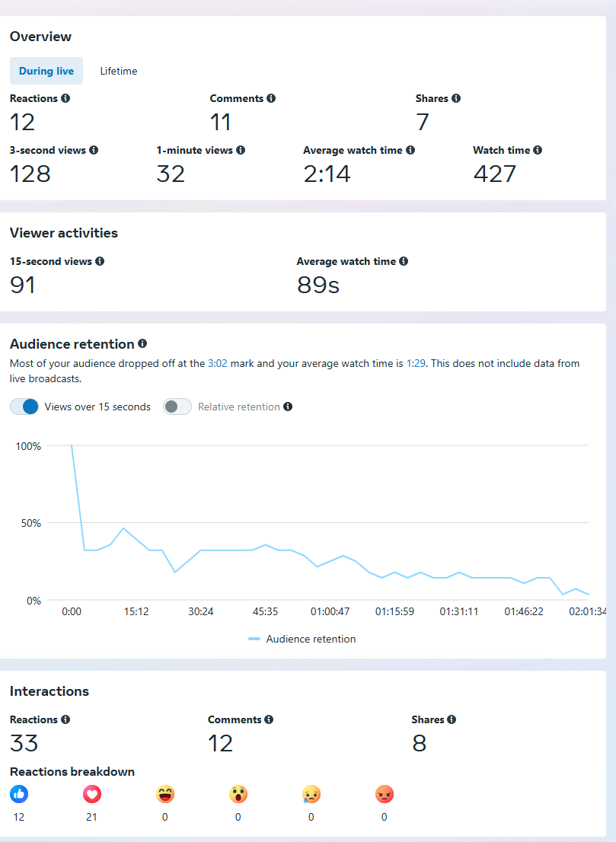This screenshot has width=616, height=842.
Task: Click the Angry face reaction icon
Action: pos(384,795)
